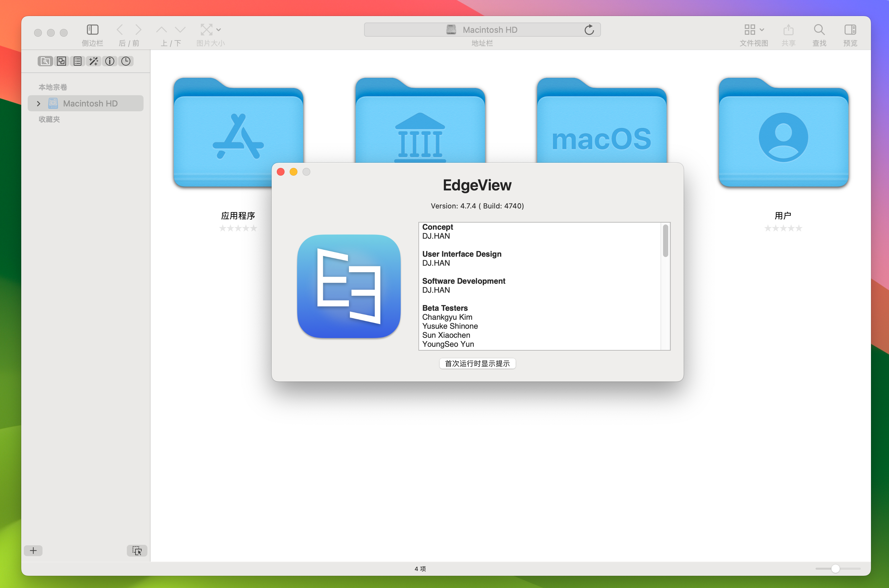889x588 pixels.
Task: Click the 收藏夹 favorites header
Action: point(49,119)
